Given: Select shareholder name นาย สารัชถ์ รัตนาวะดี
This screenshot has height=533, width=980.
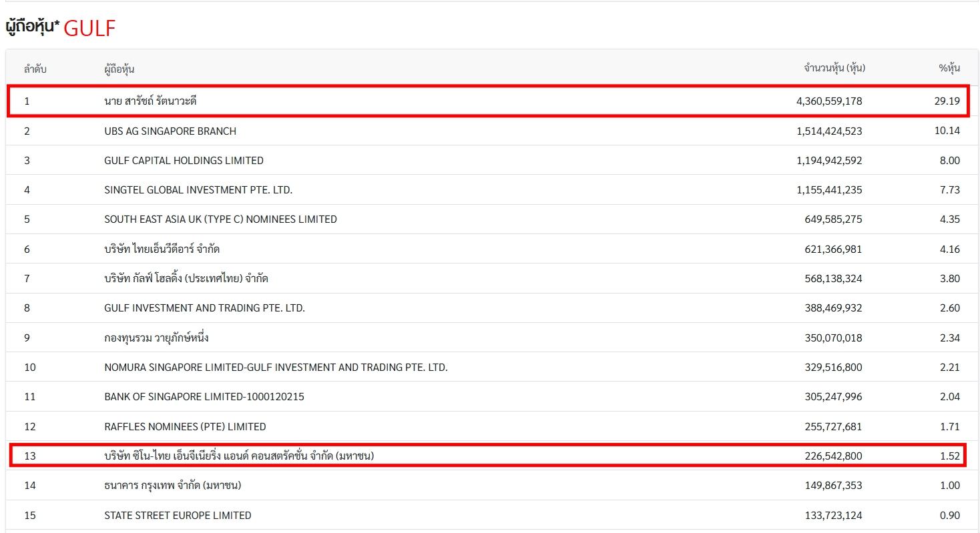Looking at the screenshot, I should point(150,101).
